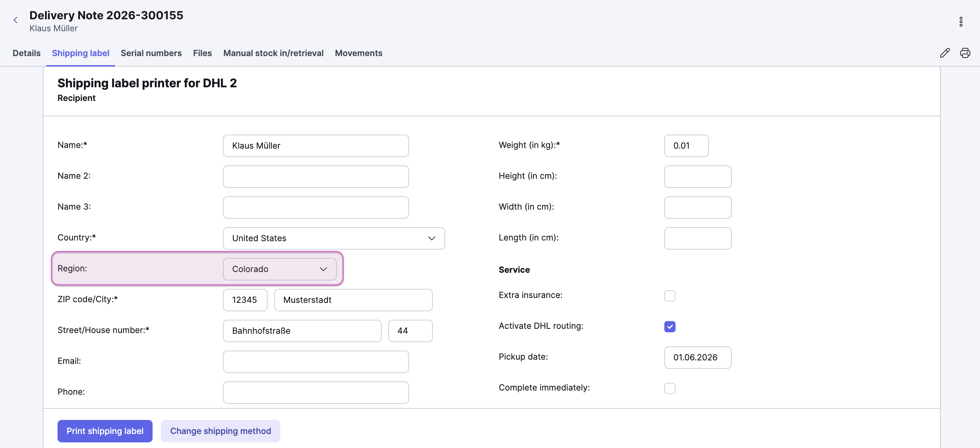Focus the Width (in cm) field

pyautogui.click(x=698, y=207)
